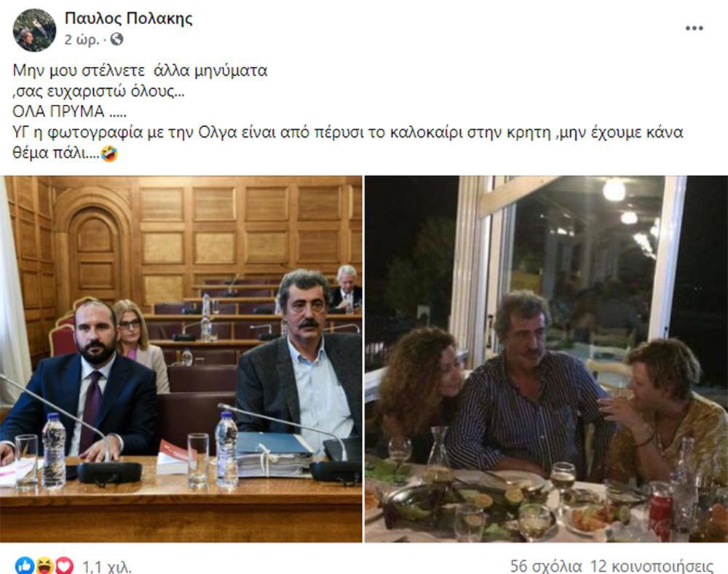728x574 pixels.
Task: Open the three-dot post options menu
Action: [694, 28]
